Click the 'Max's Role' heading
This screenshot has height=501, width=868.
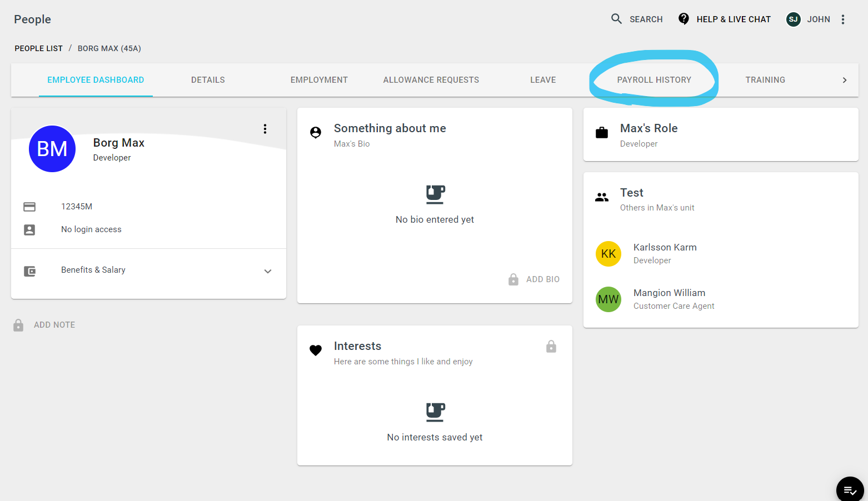coord(648,128)
